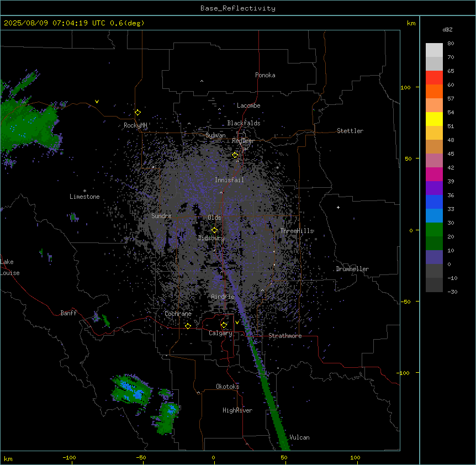476x465 pixels.
Task: Select the RedDeer label
Action: pyautogui.click(x=243, y=141)
